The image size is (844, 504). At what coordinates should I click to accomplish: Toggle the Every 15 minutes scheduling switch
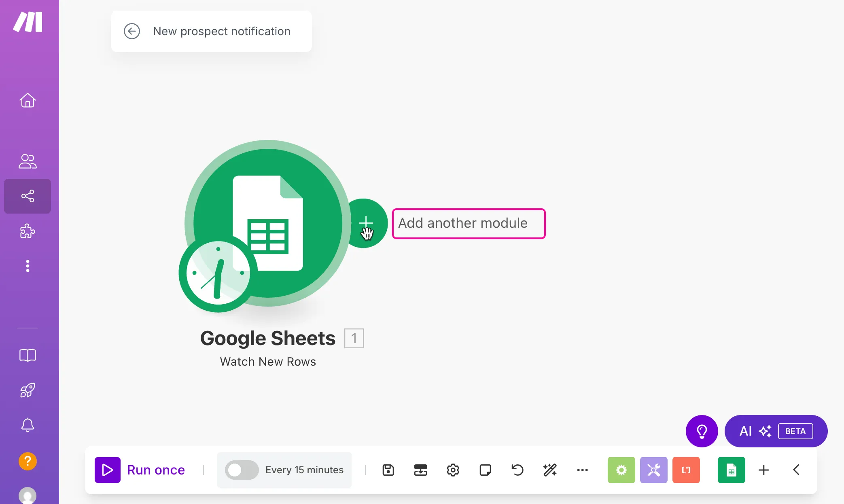pos(242,470)
